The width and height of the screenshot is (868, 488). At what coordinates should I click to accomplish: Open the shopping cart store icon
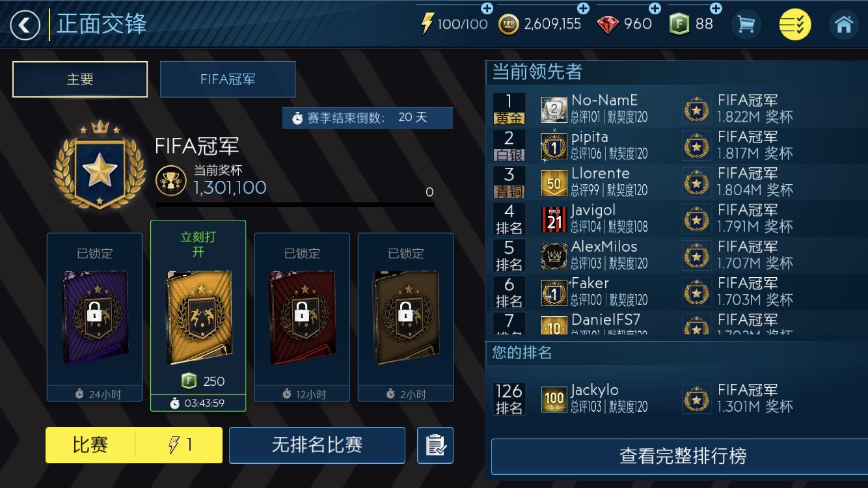[x=746, y=25]
